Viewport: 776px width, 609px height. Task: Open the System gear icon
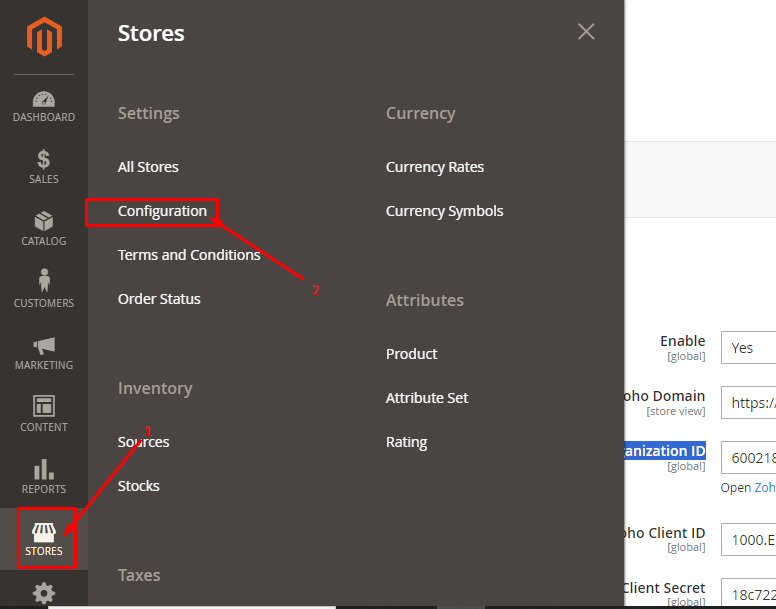pyautogui.click(x=44, y=592)
